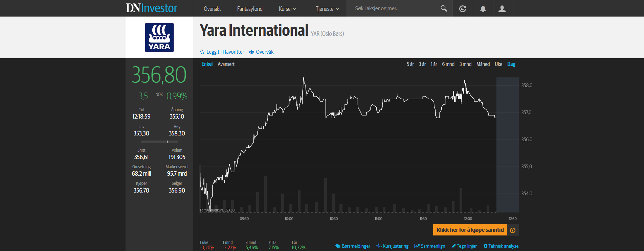This screenshot has height=251, width=644.
Task: Open notifications bell icon
Action: coord(483,9)
